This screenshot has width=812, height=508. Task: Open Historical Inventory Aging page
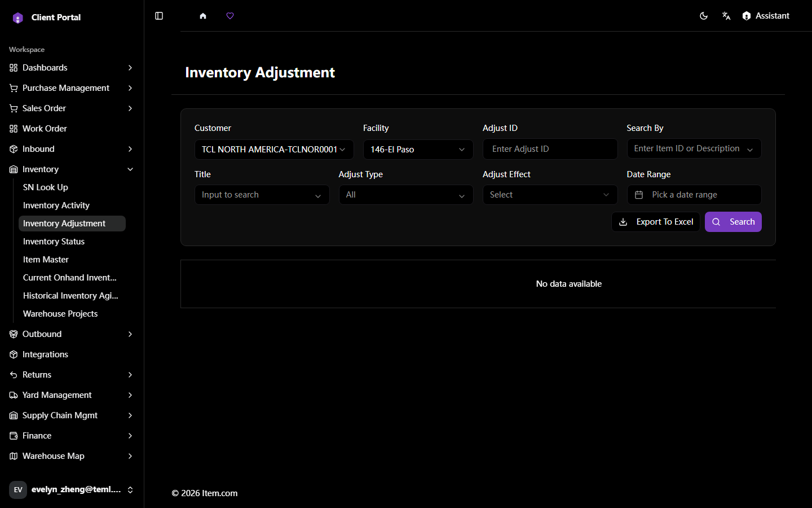pos(72,296)
